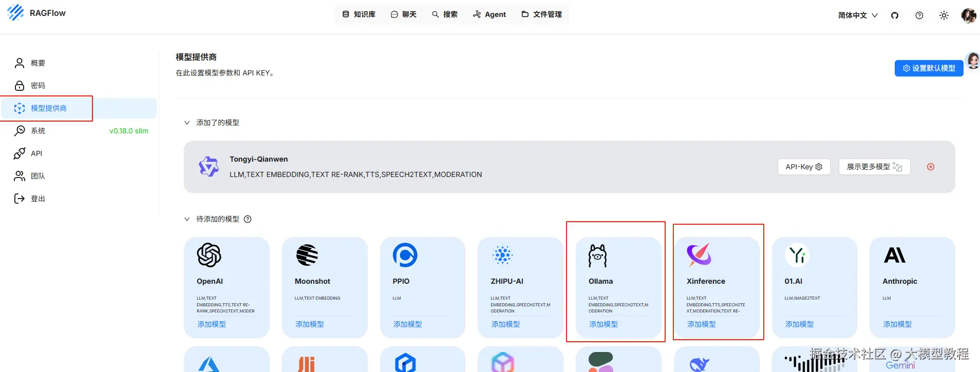Image resolution: width=980 pixels, height=372 pixels.
Task: Click the RAGFlow logo icon
Action: (x=15, y=13)
